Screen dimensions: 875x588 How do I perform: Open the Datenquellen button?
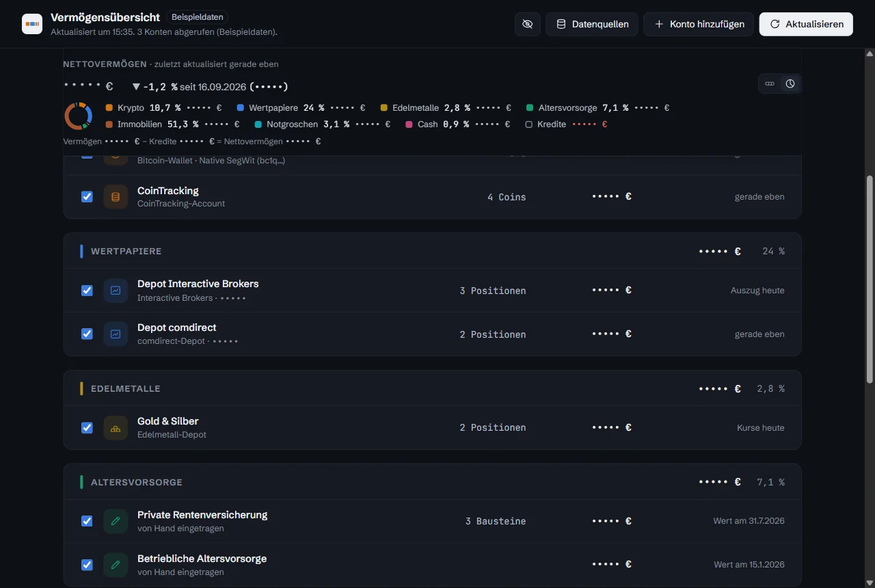pyautogui.click(x=592, y=24)
